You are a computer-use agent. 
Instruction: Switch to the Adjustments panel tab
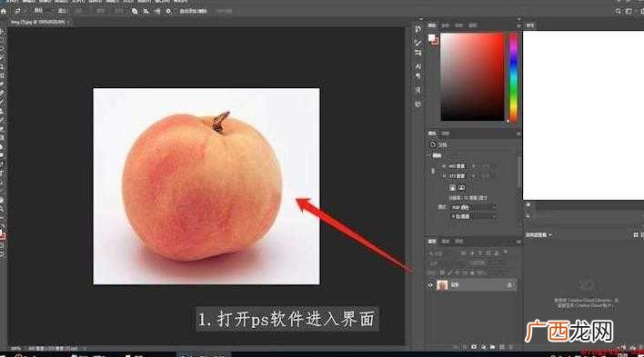click(446, 134)
